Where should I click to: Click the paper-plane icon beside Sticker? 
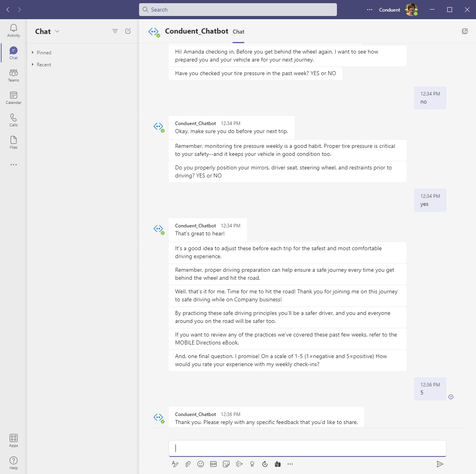pyautogui.click(x=239, y=464)
